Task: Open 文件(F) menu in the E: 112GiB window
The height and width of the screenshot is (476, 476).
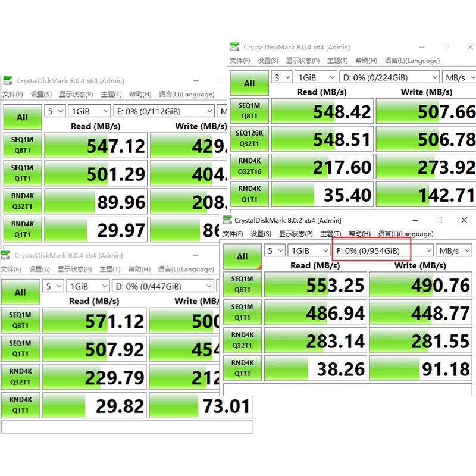Action: point(13,95)
